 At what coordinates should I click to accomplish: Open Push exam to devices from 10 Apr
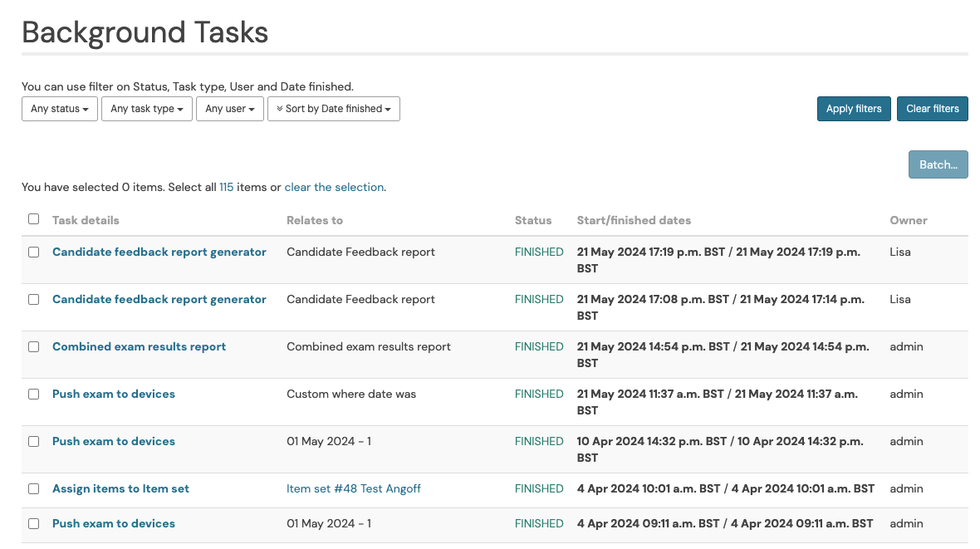point(113,442)
